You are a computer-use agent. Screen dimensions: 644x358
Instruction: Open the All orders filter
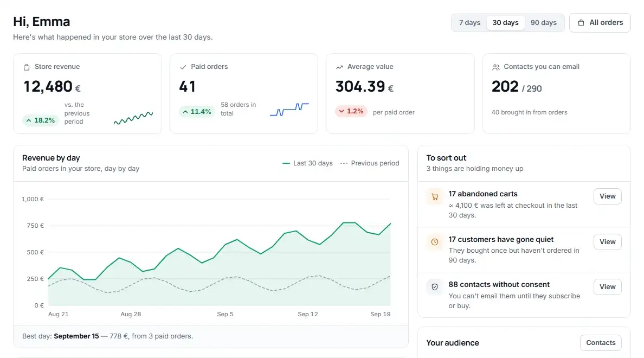[600, 23]
